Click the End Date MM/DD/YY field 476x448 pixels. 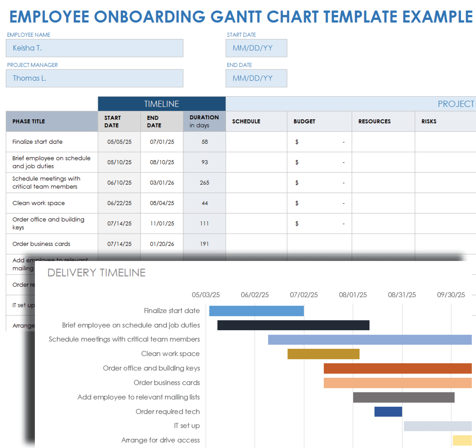(x=256, y=78)
